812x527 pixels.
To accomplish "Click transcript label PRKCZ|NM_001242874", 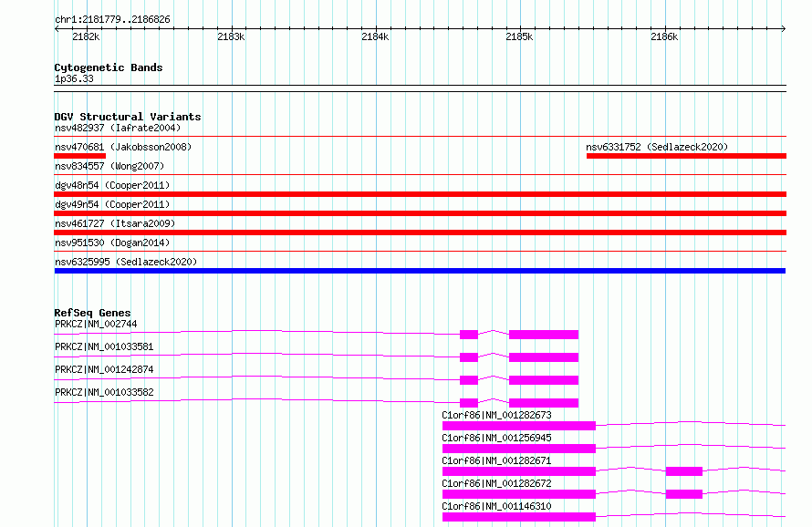I will [x=104, y=369].
